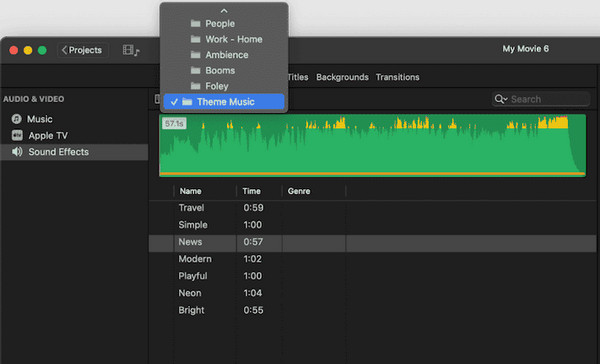The width and height of the screenshot is (600, 364).
Task: Select Music in the sidebar
Action: 74,119
